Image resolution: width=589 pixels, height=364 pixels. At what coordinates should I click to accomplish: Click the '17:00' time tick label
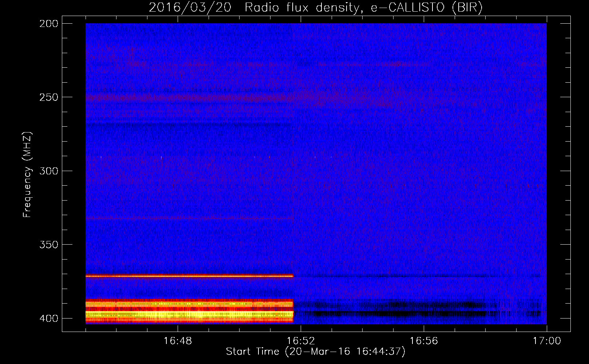pos(547,341)
